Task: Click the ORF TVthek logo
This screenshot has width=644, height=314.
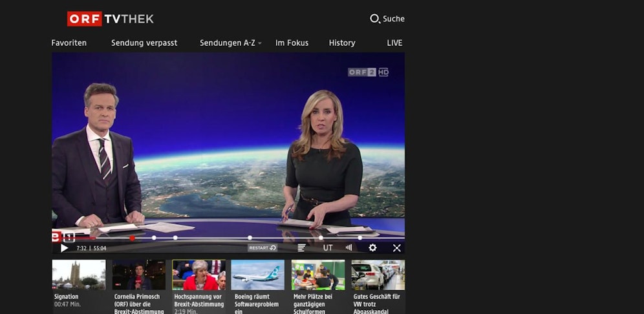Action: pos(111,19)
